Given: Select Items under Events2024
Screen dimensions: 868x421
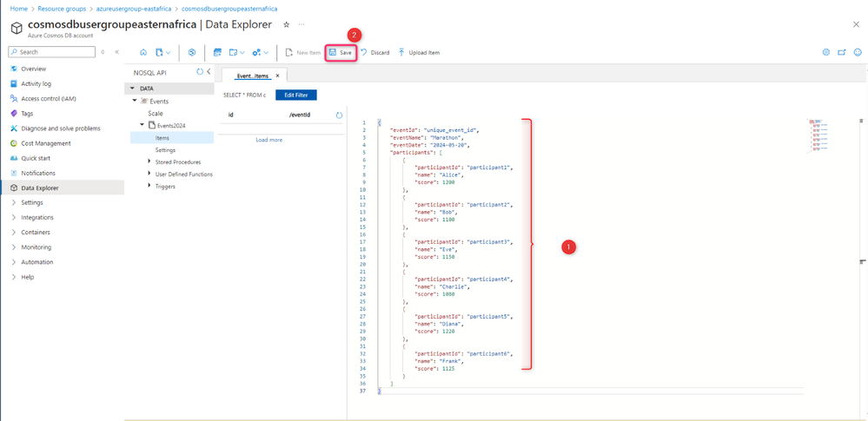Looking at the screenshot, I should tap(172, 138).
